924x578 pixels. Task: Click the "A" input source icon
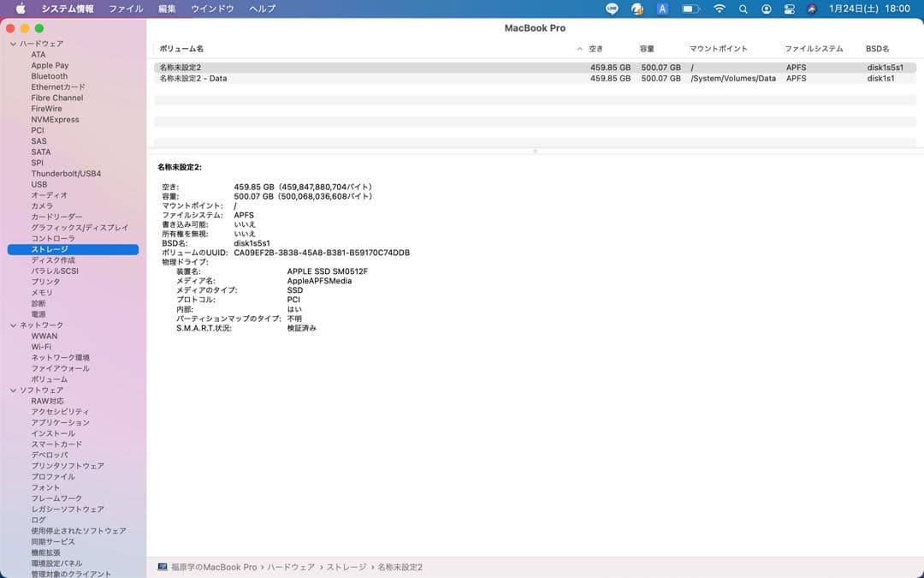click(662, 9)
